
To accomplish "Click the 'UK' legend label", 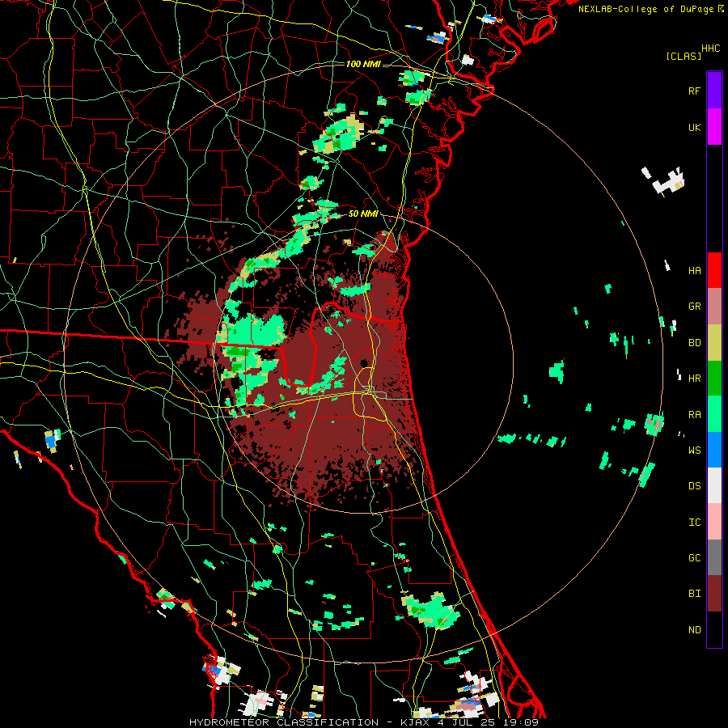I will pyautogui.click(x=695, y=127).
